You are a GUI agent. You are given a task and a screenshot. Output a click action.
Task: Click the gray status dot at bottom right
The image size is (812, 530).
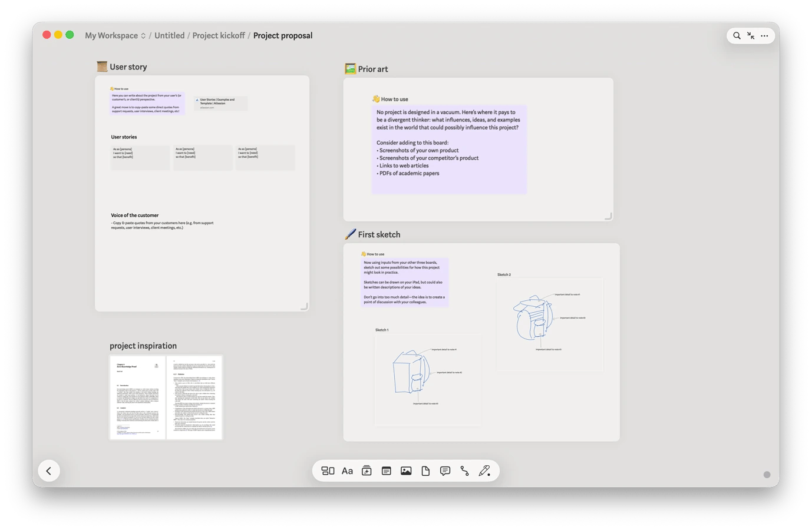pyautogui.click(x=767, y=475)
